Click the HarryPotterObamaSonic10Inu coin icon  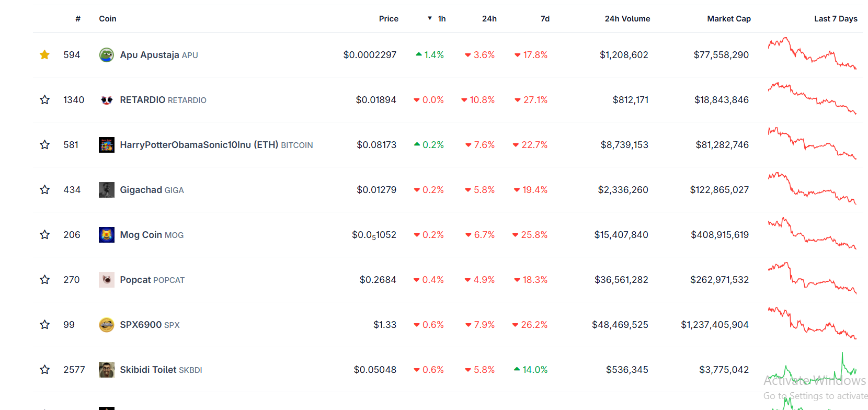coord(107,145)
